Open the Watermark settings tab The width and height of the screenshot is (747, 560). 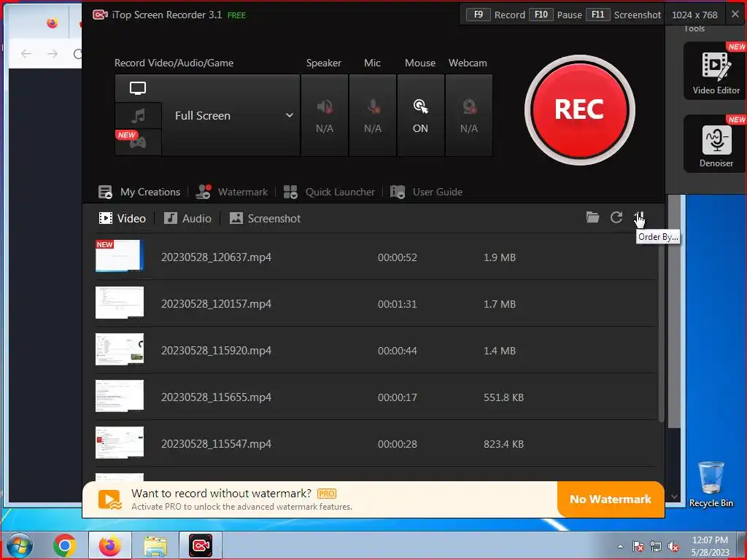tap(232, 192)
